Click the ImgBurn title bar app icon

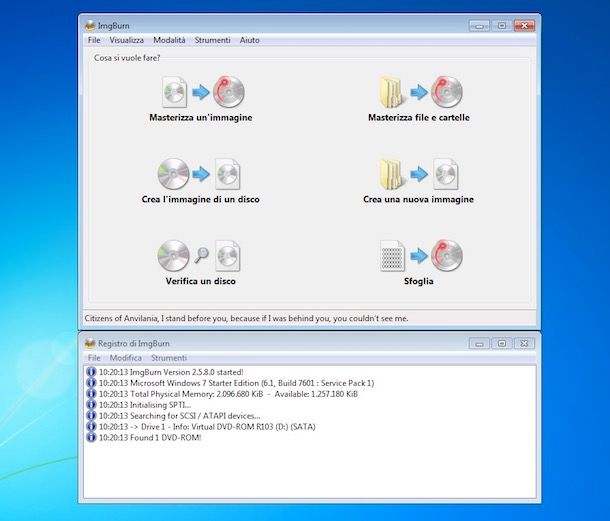point(90,26)
